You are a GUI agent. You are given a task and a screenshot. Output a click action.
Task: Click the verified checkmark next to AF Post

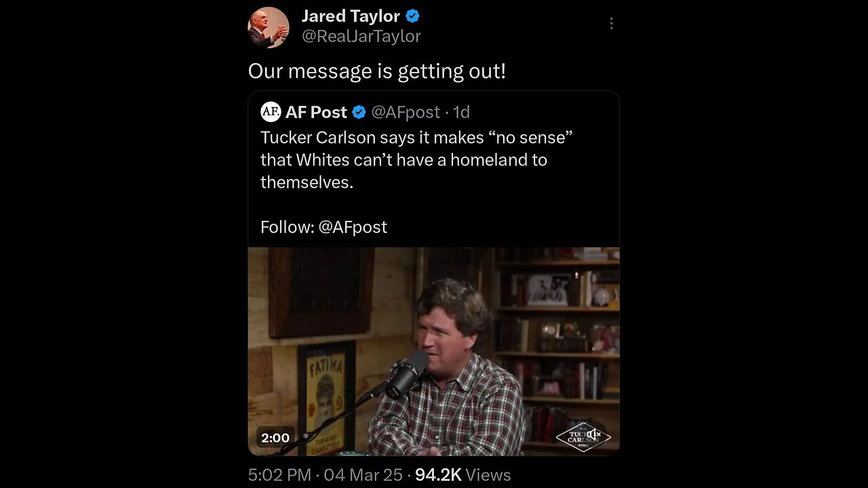pos(359,112)
